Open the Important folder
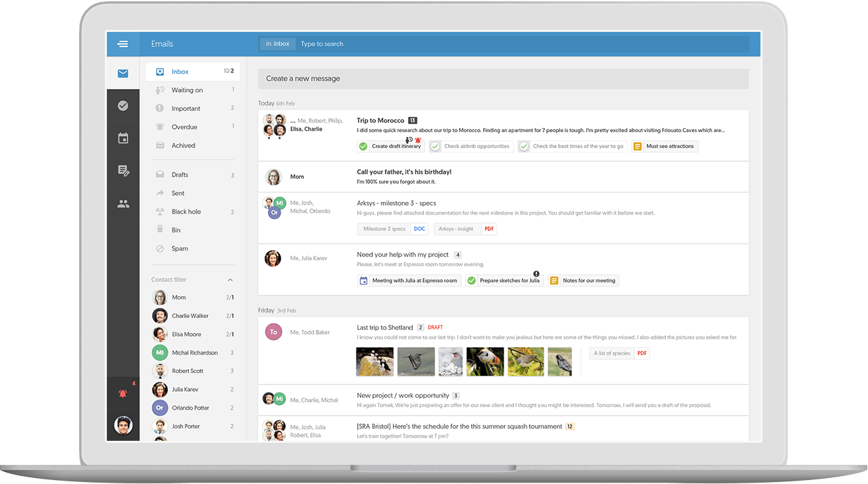Viewport: 868px width, 484px height. pos(192,108)
